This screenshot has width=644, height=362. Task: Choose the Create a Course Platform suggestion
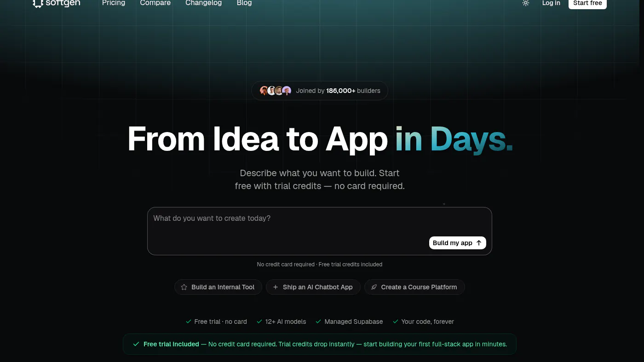[414, 287]
